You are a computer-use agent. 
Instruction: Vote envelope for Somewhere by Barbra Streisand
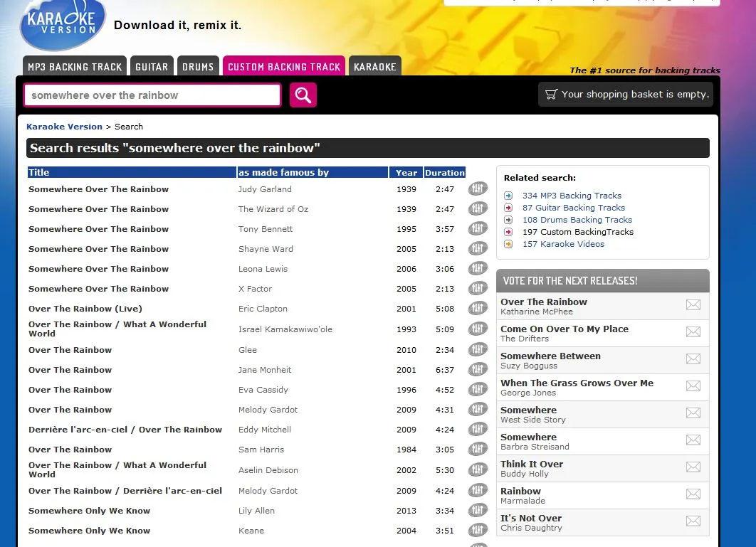[x=693, y=440]
